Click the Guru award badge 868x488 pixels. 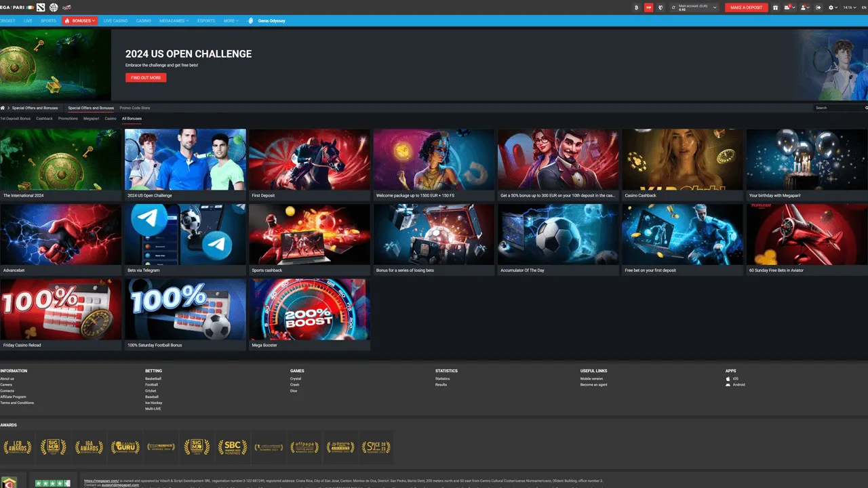[x=125, y=447]
